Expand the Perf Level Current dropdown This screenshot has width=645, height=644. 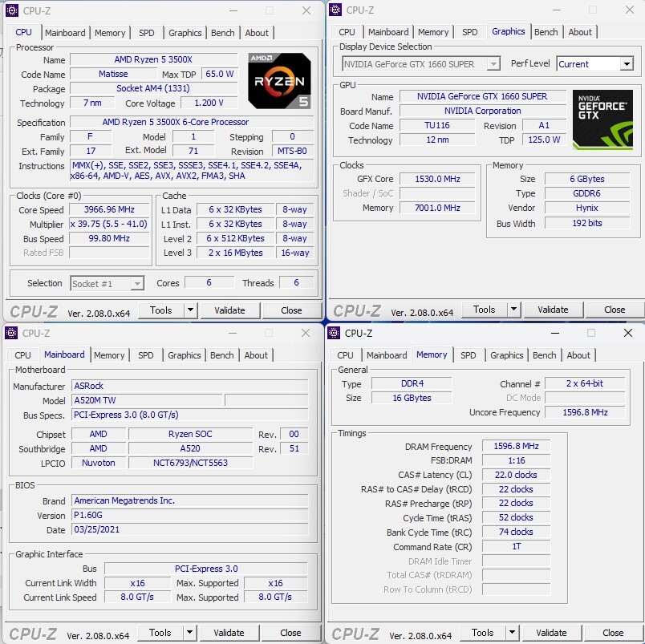tap(627, 64)
